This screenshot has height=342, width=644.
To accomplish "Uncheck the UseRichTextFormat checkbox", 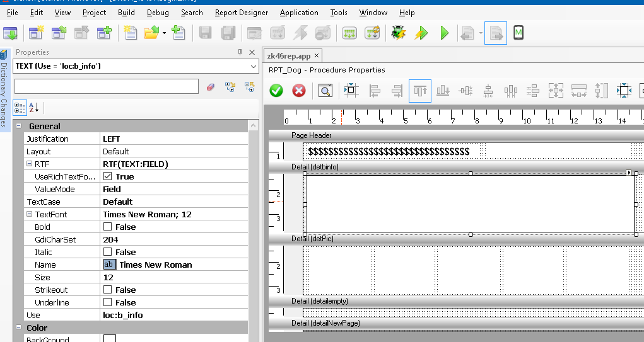I will (108, 176).
